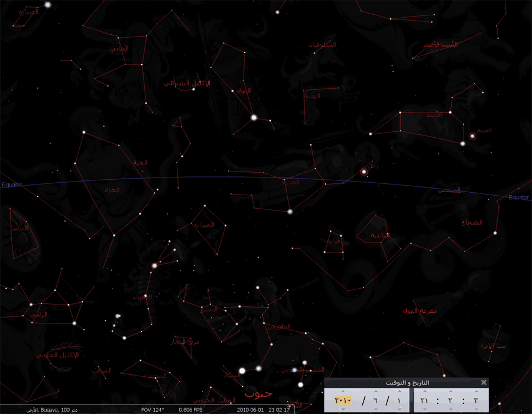
Task: Click the Hydra constellation label الشجاع
Action: [472, 222]
